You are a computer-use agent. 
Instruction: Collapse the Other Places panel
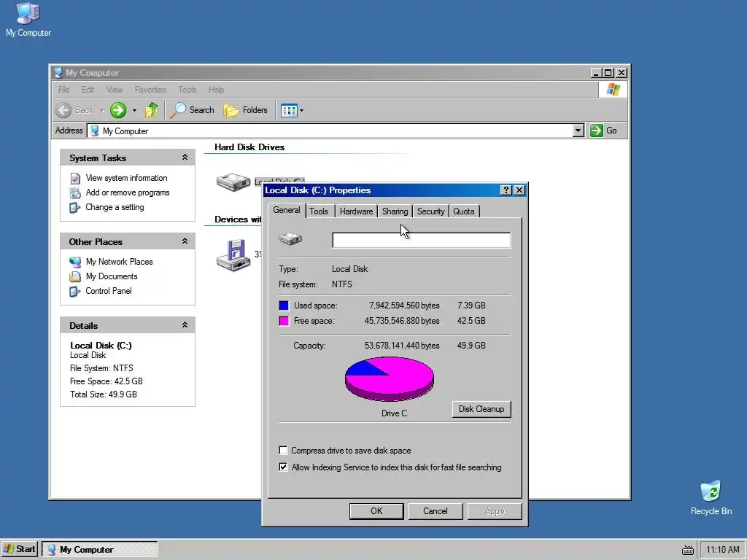point(185,241)
